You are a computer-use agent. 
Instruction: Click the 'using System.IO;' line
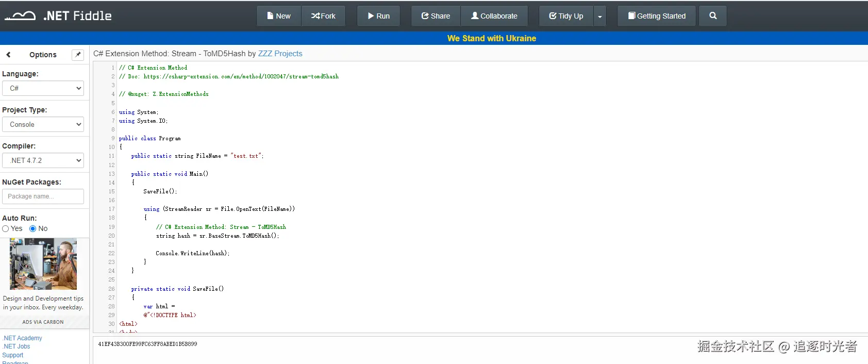pyautogui.click(x=143, y=121)
